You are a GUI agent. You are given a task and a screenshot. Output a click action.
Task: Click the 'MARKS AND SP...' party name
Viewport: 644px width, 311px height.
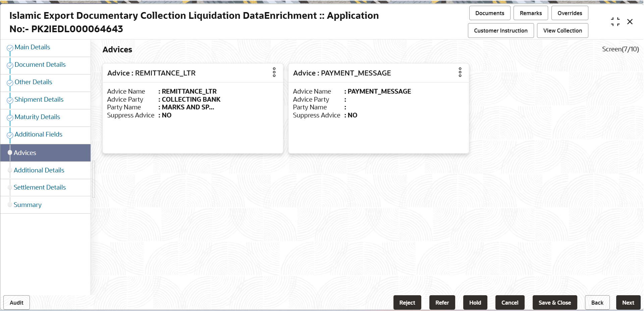point(188,107)
